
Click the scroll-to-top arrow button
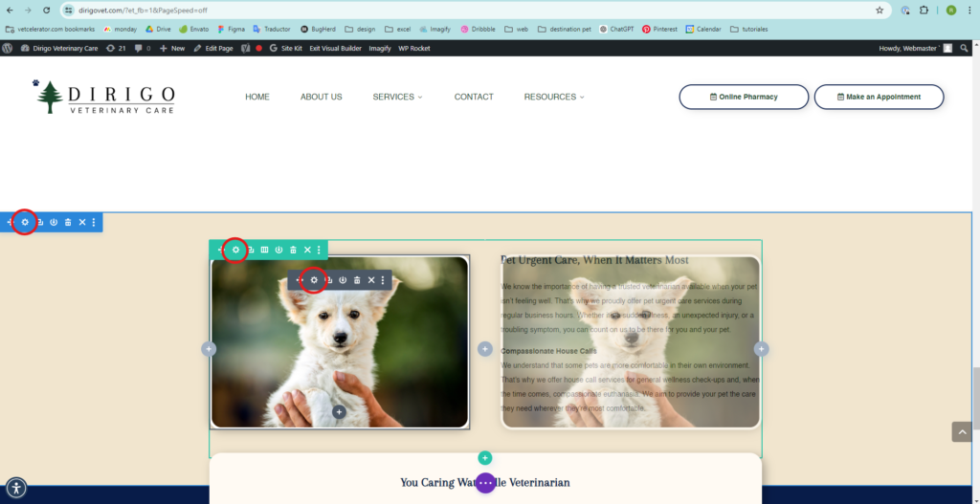962,431
